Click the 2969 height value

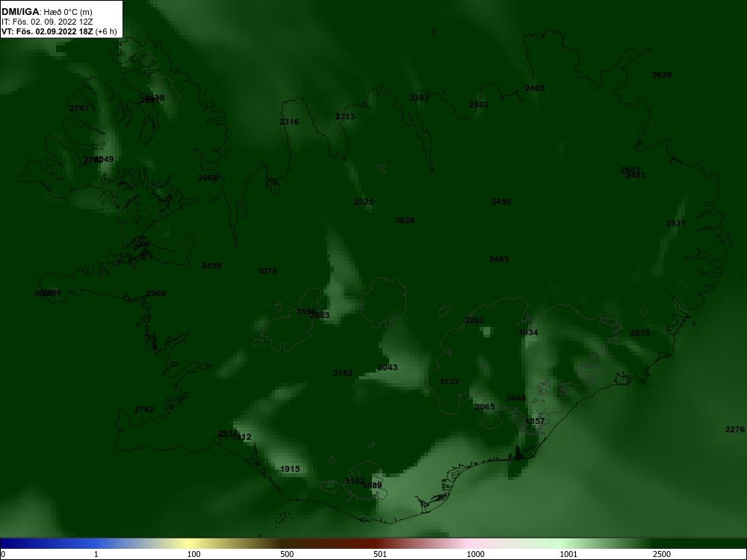point(156,293)
